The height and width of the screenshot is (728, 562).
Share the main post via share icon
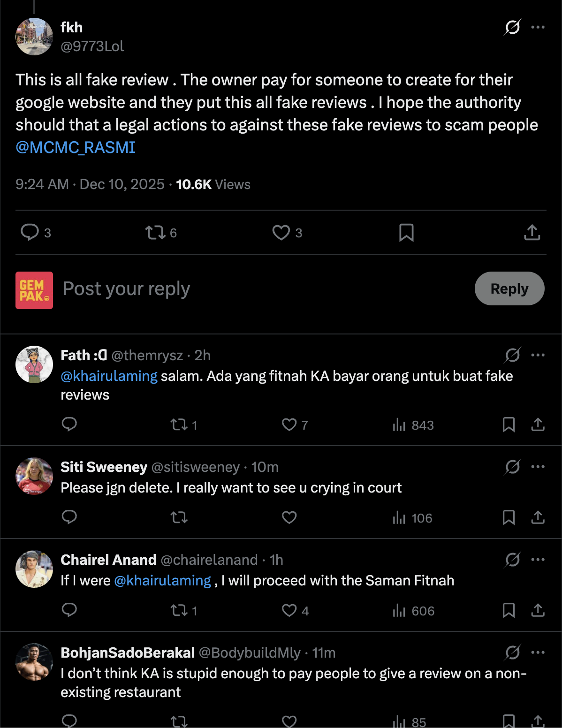point(532,233)
